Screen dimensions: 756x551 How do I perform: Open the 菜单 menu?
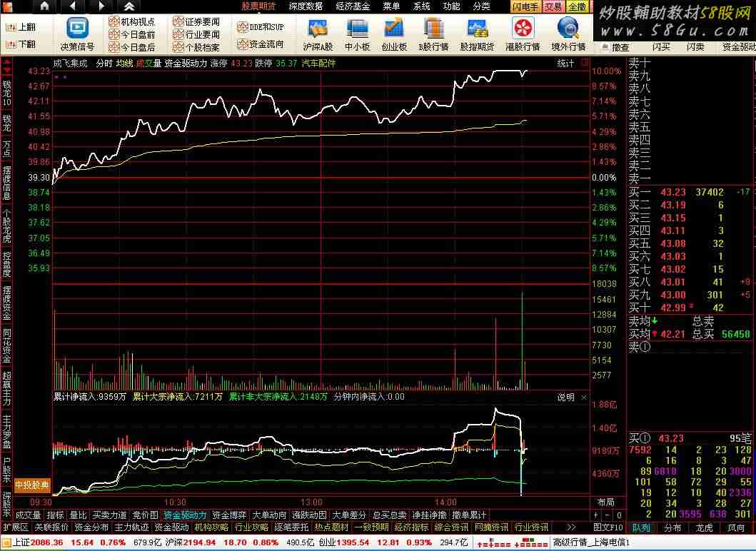click(x=391, y=6)
